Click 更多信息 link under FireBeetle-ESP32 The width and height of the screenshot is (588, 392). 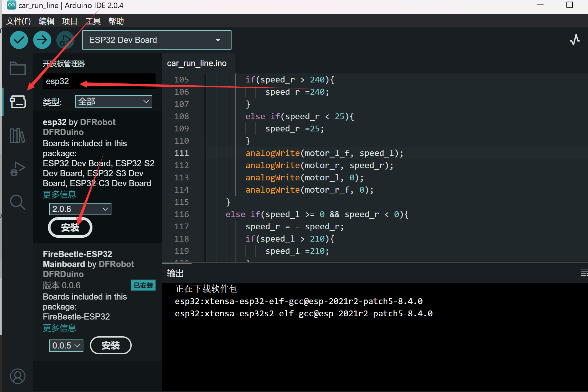tap(60, 328)
